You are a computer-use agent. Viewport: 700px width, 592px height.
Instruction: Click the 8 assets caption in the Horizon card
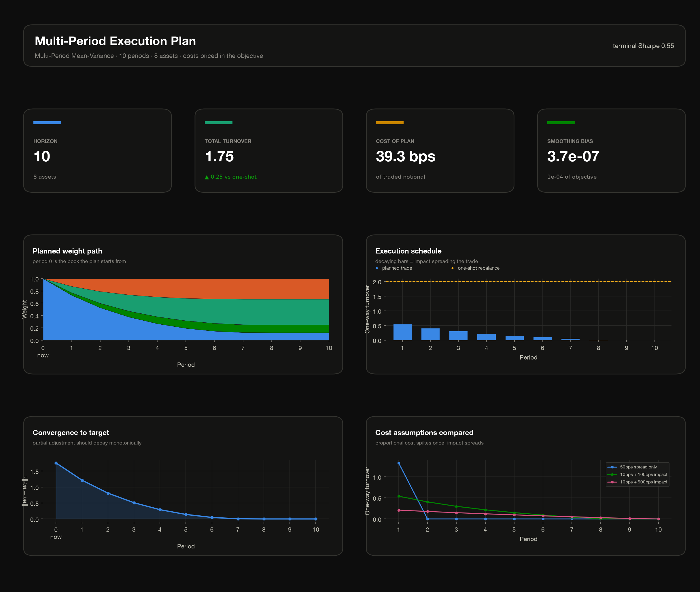(45, 177)
